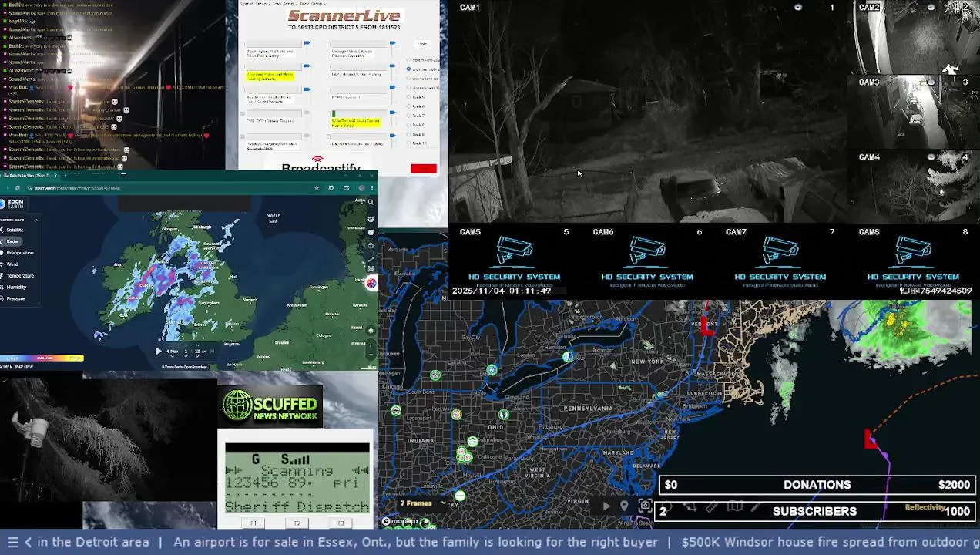
Task: Click camera screenshot tool on radar map
Action: 645,506
